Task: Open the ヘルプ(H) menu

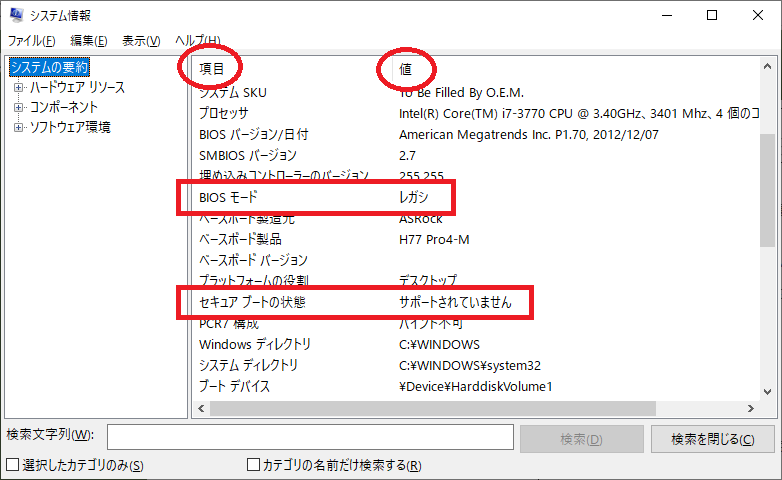Action: [x=198, y=41]
